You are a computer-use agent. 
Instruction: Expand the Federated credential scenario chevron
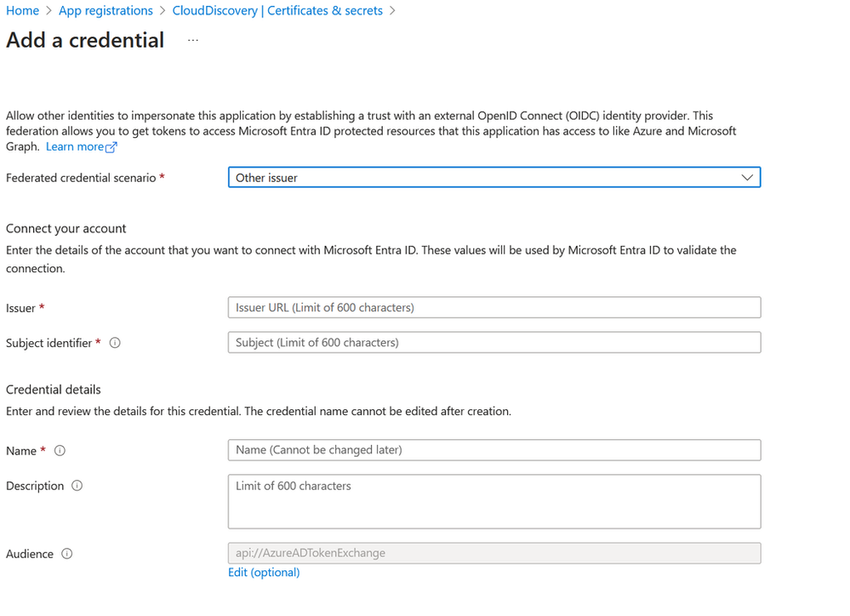tap(747, 178)
